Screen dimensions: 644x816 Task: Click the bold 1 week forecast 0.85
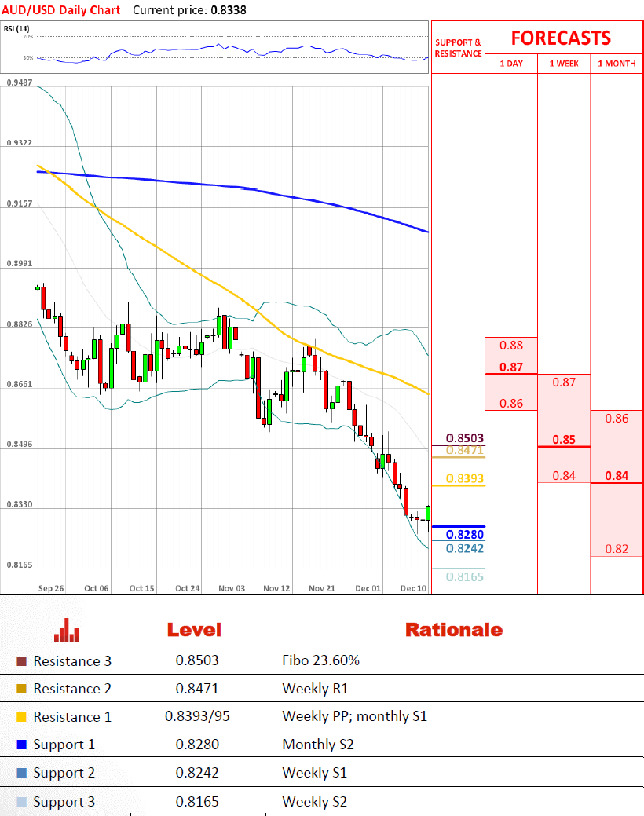point(564,440)
